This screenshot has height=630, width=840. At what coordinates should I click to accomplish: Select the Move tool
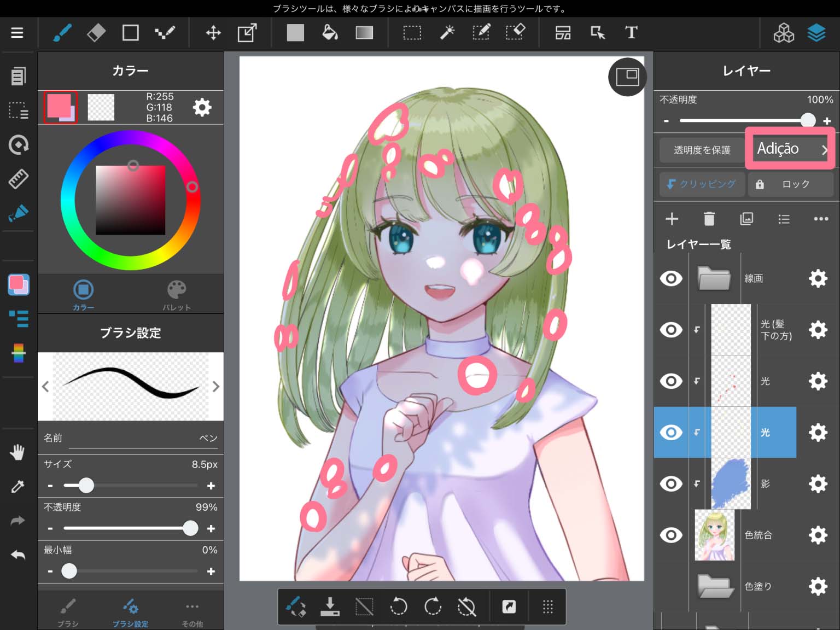(x=213, y=33)
